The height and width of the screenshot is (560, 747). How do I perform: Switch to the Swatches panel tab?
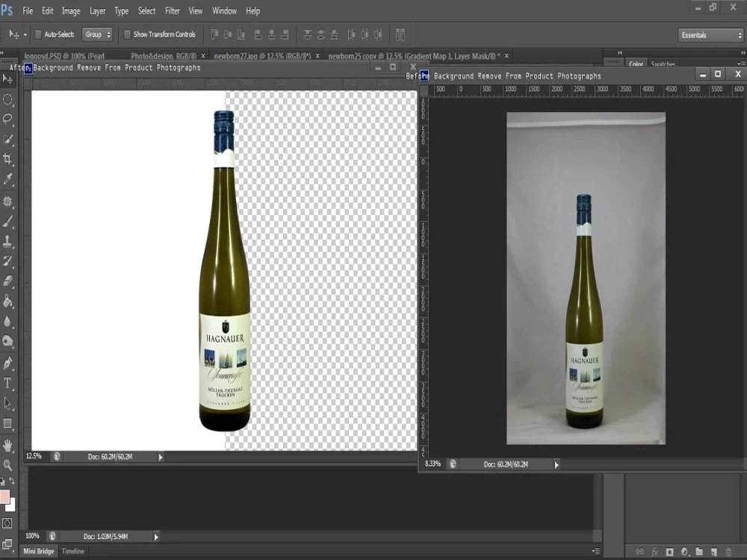tap(663, 63)
